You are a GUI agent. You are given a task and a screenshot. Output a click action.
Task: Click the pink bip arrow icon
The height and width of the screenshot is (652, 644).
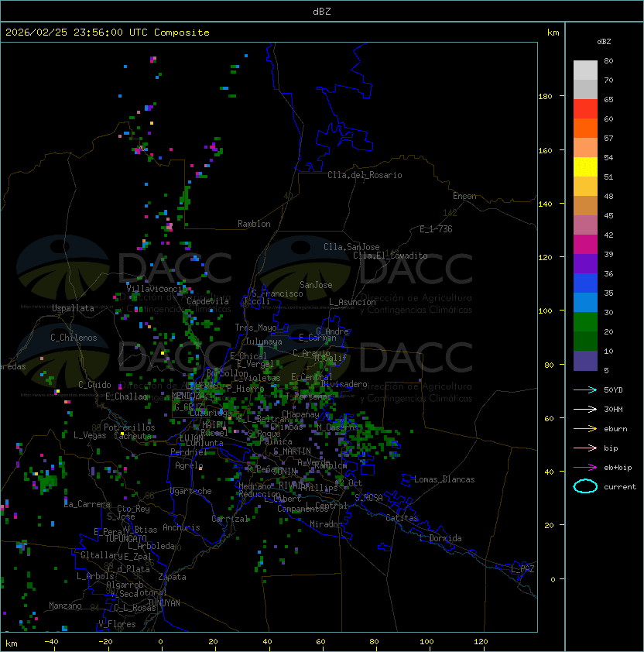(585, 448)
